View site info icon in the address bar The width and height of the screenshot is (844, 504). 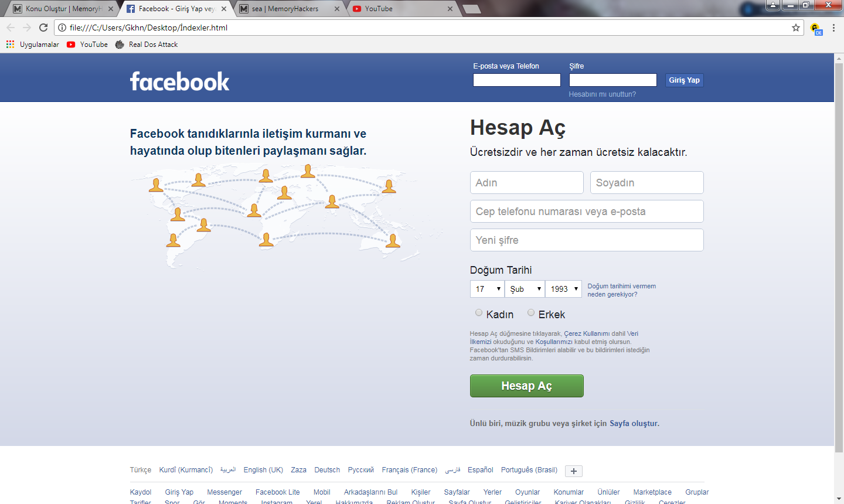pyautogui.click(x=62, y=28)
